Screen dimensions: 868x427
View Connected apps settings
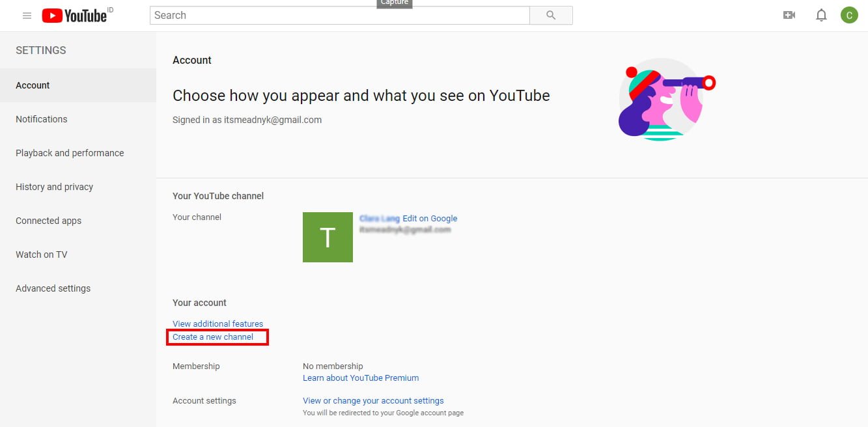[x=48, y=221]
